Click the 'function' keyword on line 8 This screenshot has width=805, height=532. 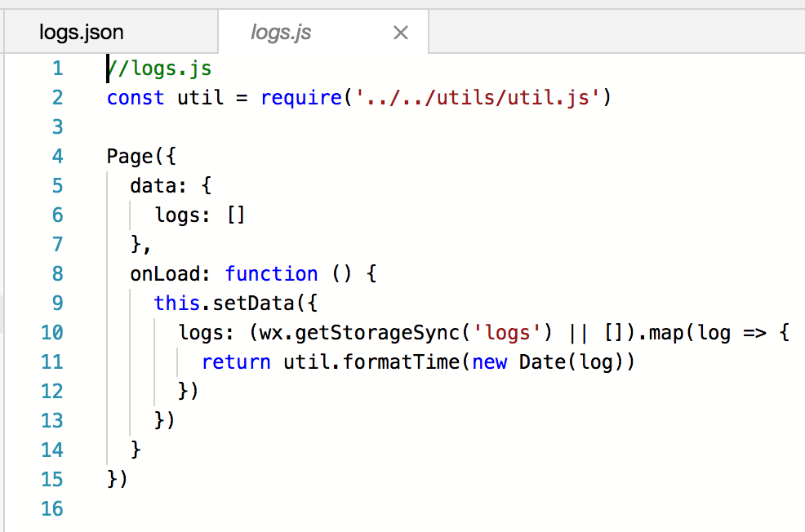pos(272,273)
